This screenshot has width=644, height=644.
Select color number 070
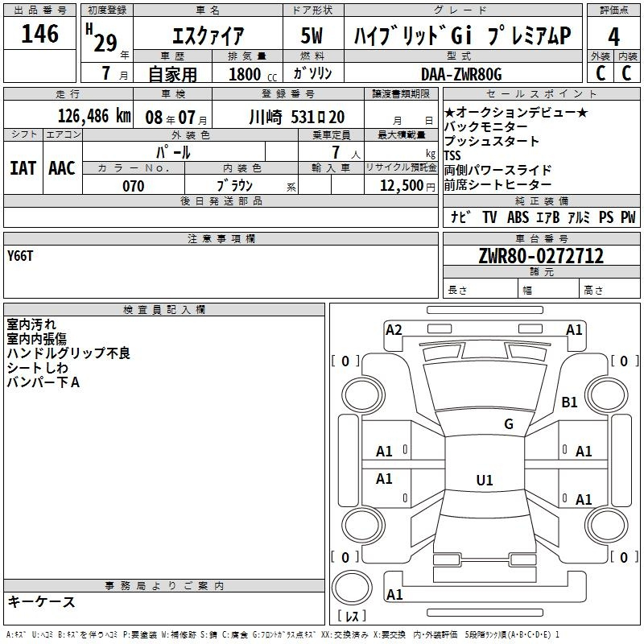(x=133, y=186)
